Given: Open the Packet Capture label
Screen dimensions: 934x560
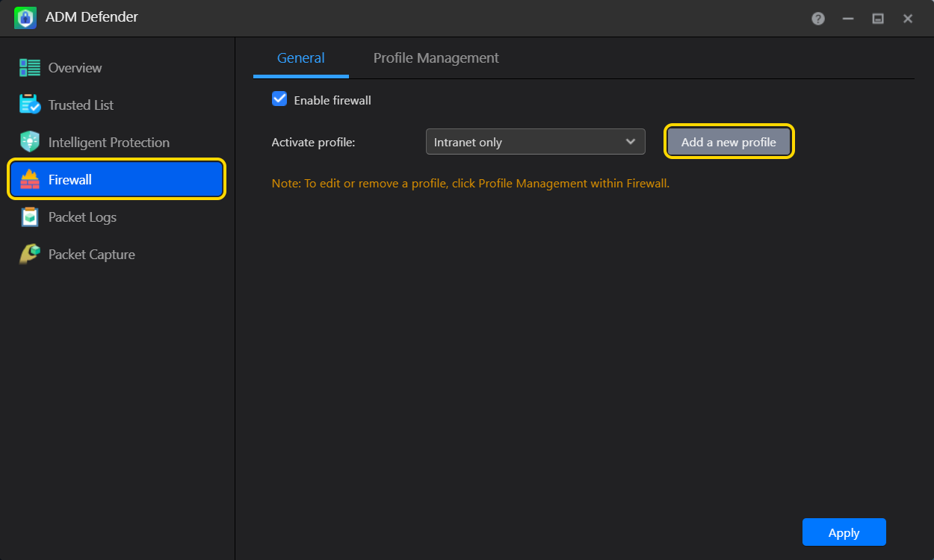Looking at the screenshot, I should (92, 255).
